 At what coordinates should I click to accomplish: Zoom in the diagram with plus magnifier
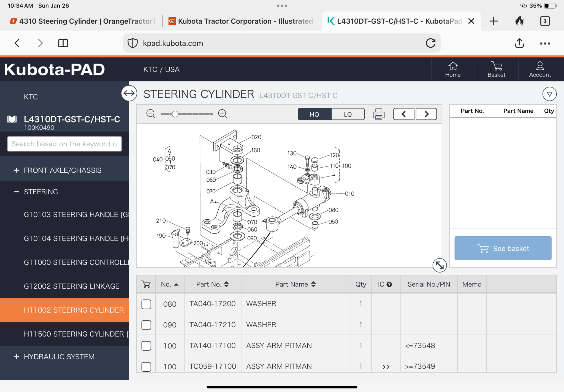point(223,114)
